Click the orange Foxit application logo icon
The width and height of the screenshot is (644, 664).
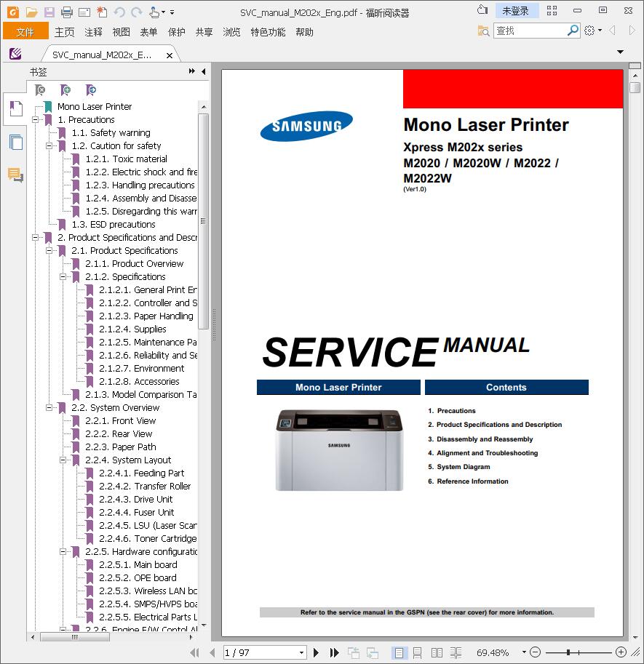[14, 12]
